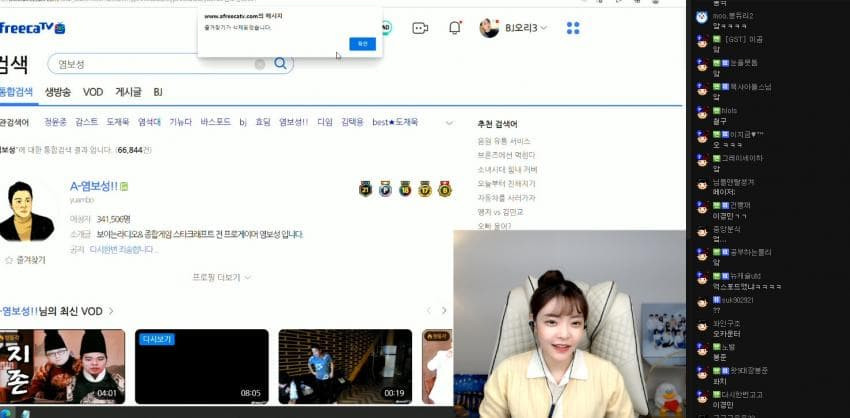The width and height of the screenshot is (850, 418).
Task: Select related search term 염보성!!
Action: click(x=293, y=123)
